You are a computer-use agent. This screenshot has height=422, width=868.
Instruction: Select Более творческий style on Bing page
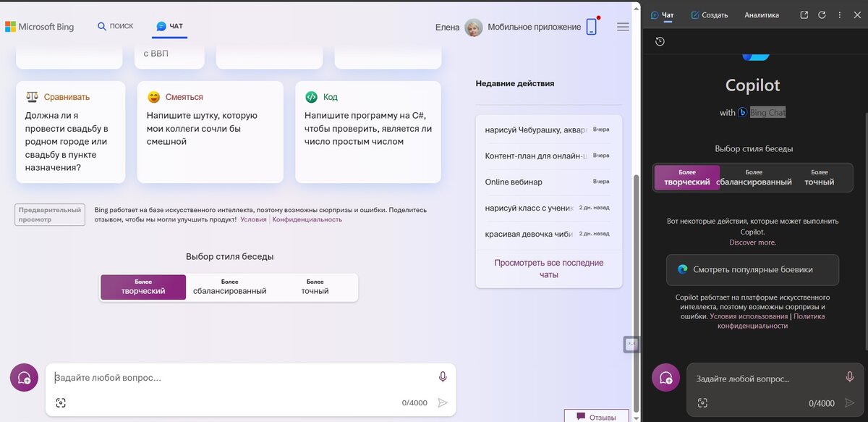pyautogui.click(x=143, y=287)
